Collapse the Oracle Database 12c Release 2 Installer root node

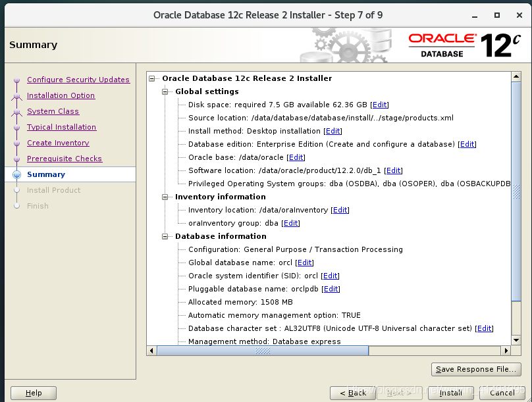[152, 79]
